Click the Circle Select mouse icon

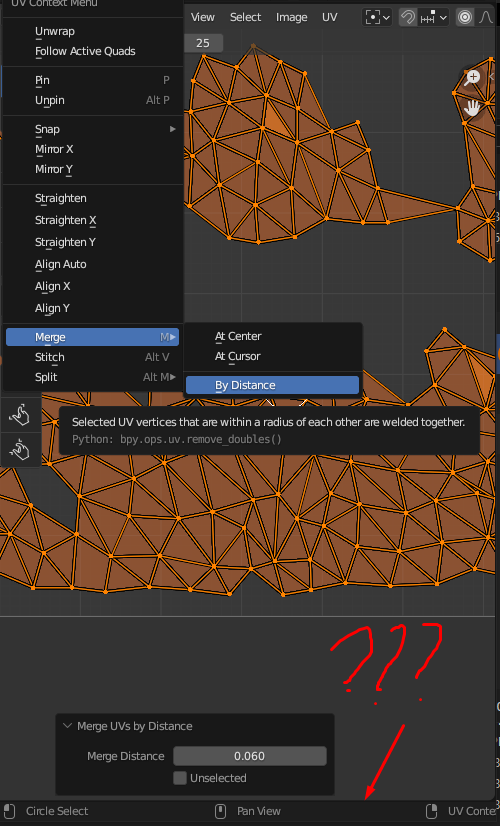[x=9, y=811]
